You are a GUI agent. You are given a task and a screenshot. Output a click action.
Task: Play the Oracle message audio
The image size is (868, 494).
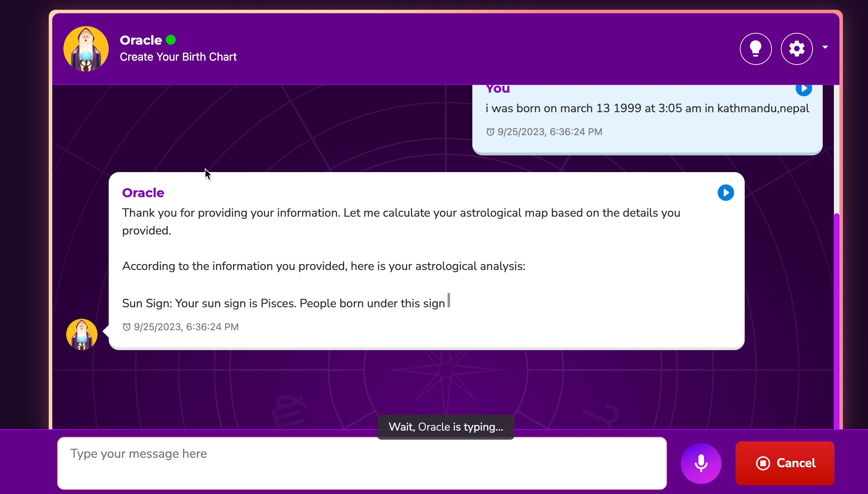tap(726, 193)
